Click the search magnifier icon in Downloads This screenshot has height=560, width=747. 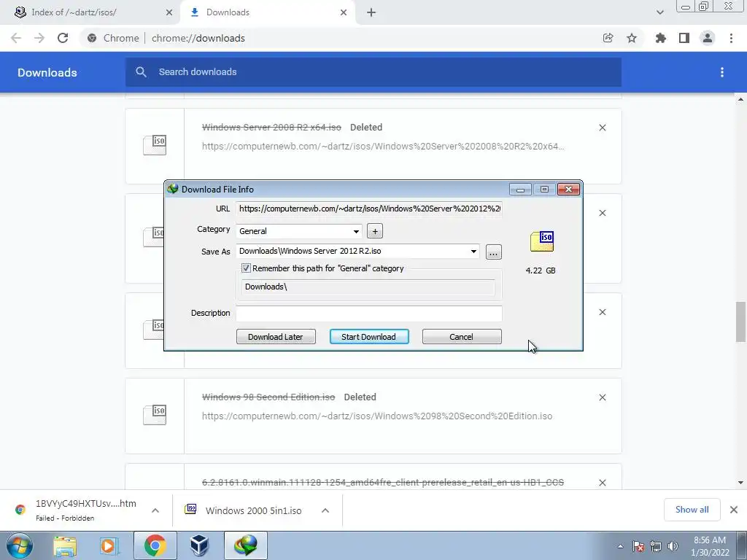click(x=141, y=72)
